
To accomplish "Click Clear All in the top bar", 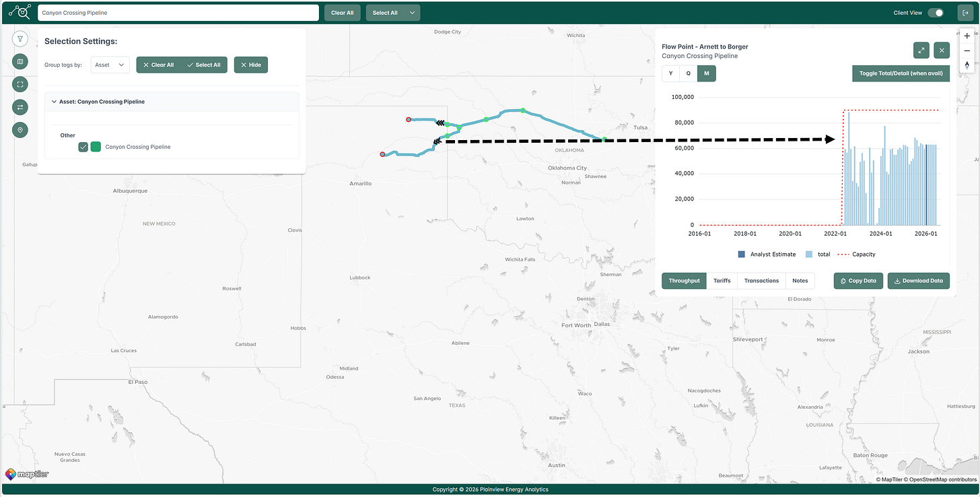I will (x=343, y=13).
